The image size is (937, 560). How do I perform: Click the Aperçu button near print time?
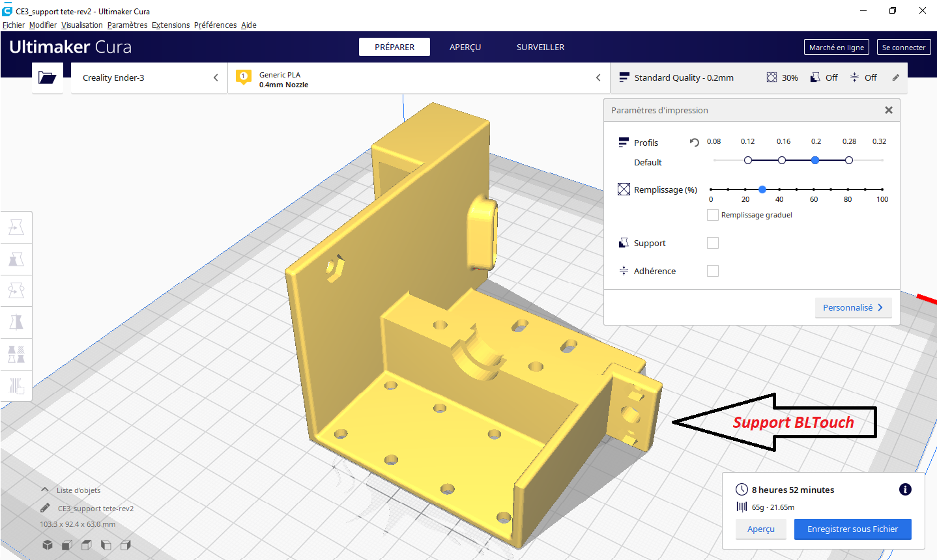[761, 529]
